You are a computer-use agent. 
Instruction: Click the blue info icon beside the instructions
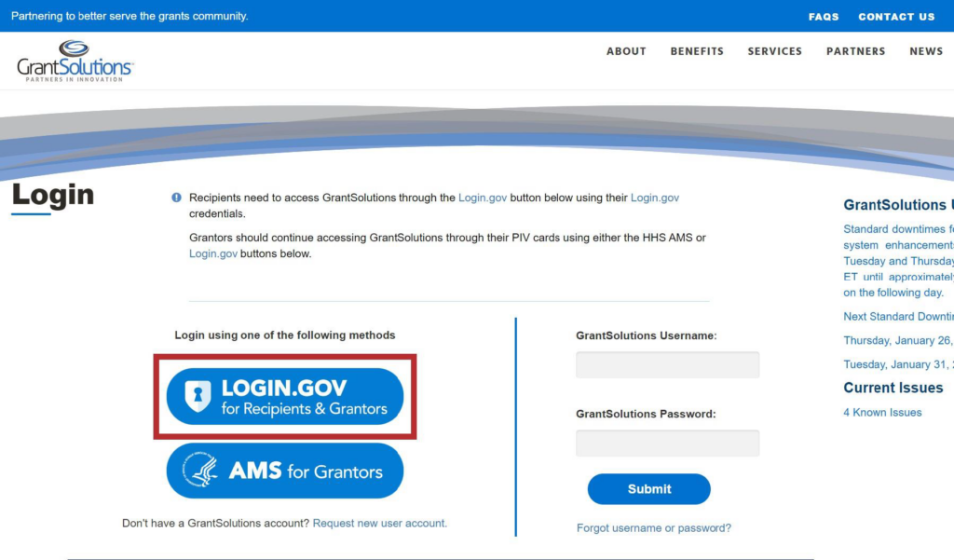click(x=176, y=197)
